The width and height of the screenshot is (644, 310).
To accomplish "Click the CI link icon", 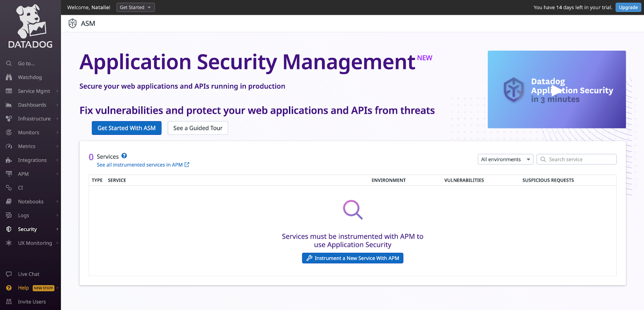I will [x=9, y=188].
